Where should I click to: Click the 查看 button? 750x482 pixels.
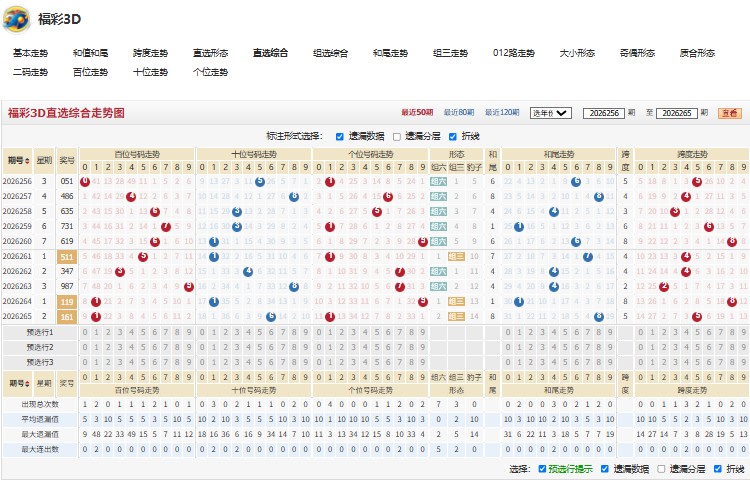pyautogui.click(x=730, y=113)
